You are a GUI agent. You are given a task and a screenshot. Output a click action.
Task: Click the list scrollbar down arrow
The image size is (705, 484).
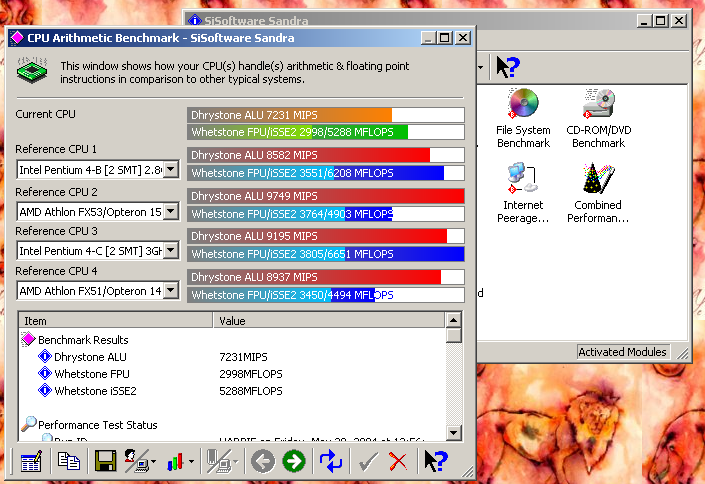pyautogui.click(x=453, y=433)
